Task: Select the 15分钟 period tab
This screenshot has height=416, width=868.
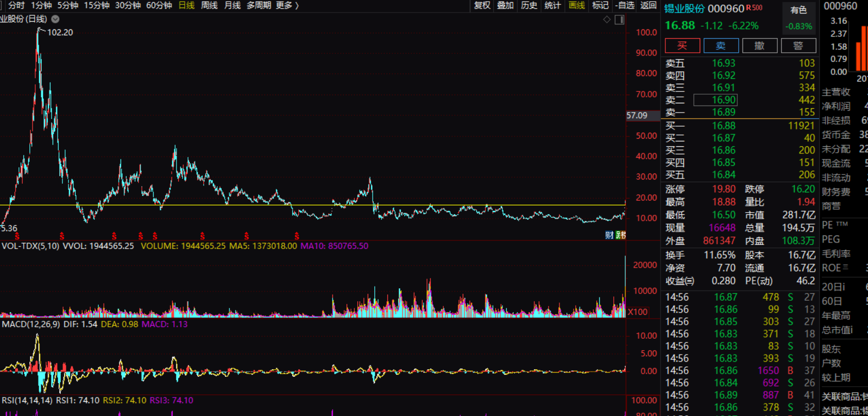Action: [x=97, y=5]
